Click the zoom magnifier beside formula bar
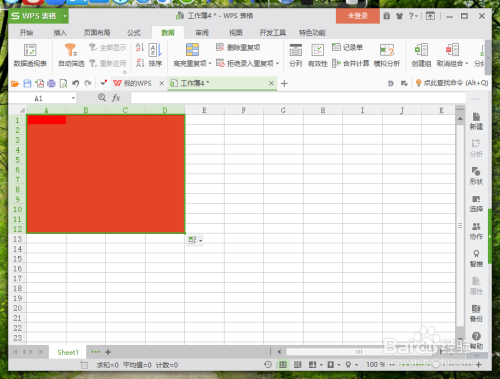This screenshot has width=500, height=379. point(102,97)
